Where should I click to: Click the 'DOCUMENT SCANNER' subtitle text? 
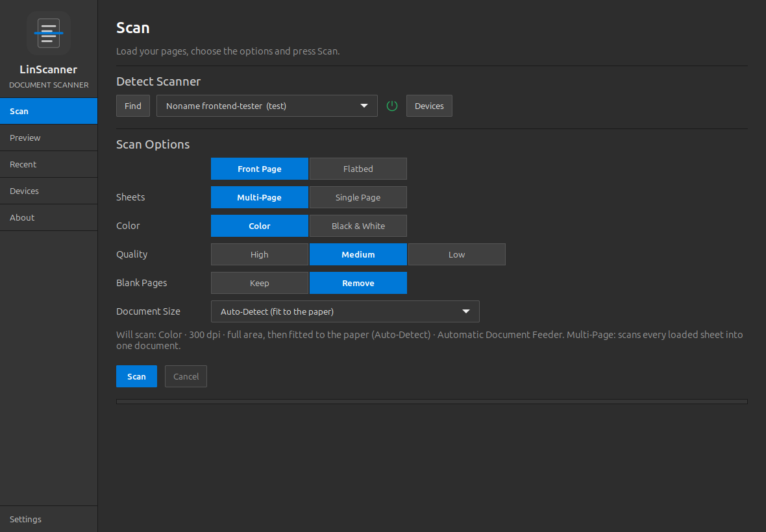(49, 85)
